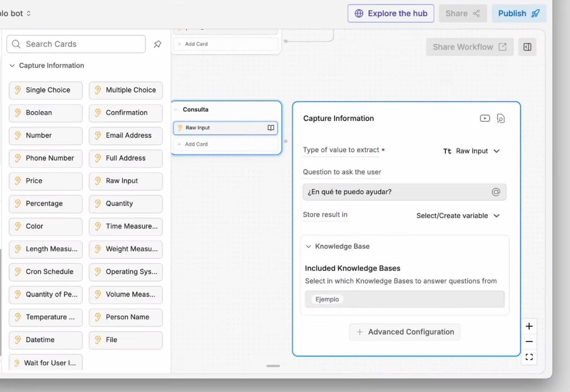Pick the Datetime card
The width and height of the screenshot is (570, 392).
[46, 340]
